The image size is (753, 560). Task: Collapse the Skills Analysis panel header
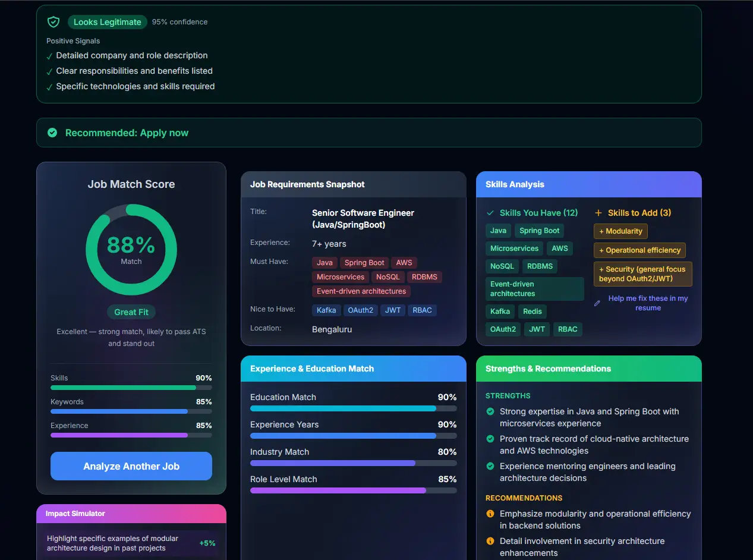[x=588, y=184]
